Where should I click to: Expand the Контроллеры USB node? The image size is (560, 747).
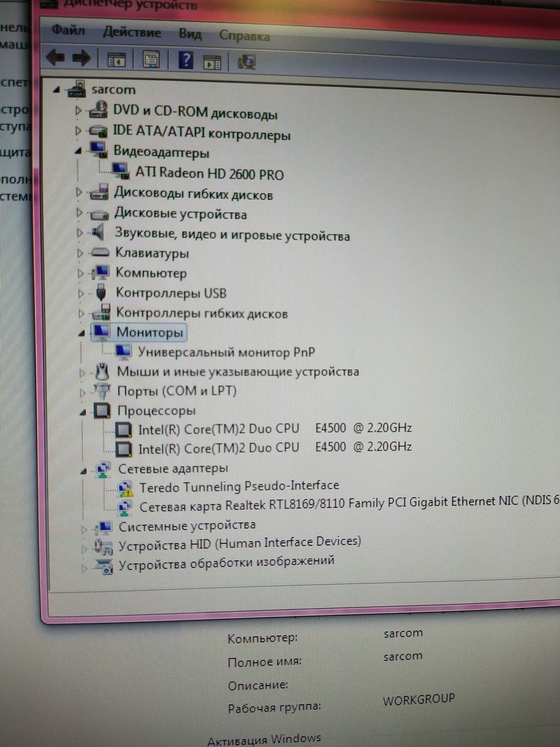tap(81, 293)
